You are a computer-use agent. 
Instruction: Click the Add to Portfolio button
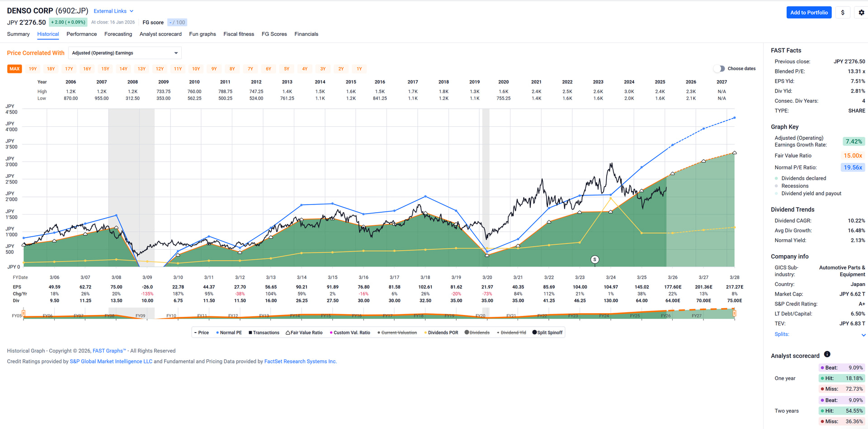click(x=809, y=13)
